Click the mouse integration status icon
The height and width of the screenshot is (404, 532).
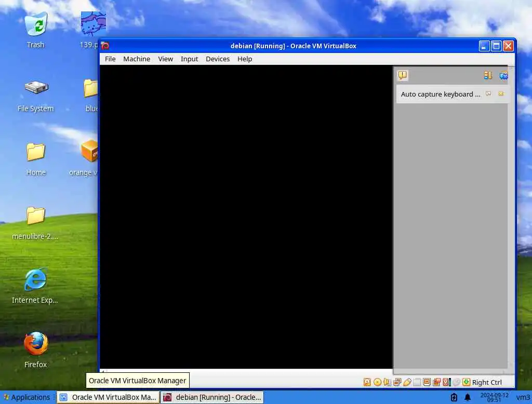pos(457,382)
